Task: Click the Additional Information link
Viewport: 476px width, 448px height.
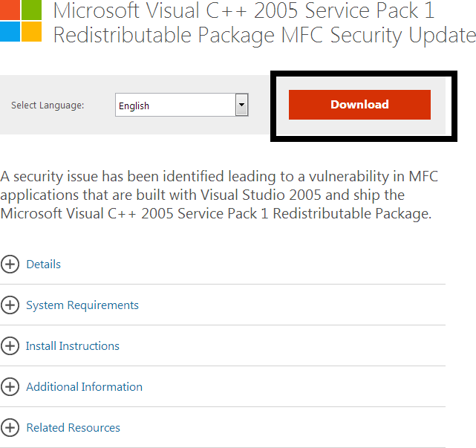Action: [x=84, y=387]
